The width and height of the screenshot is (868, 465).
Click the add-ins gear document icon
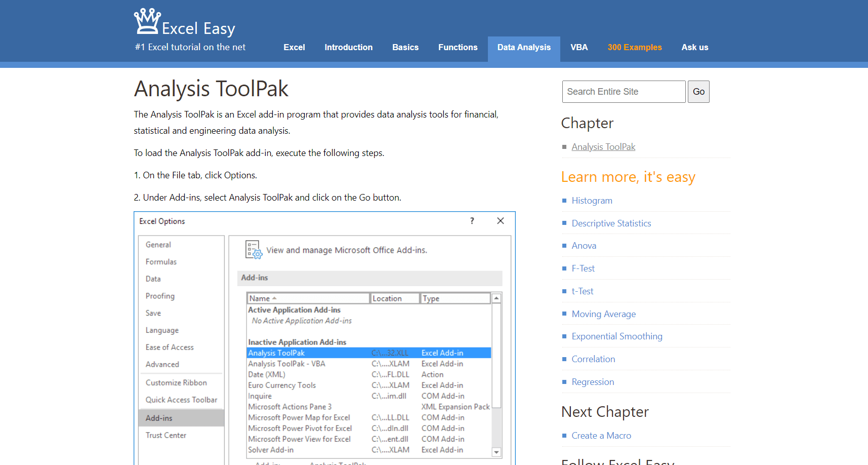pos(254,250)
